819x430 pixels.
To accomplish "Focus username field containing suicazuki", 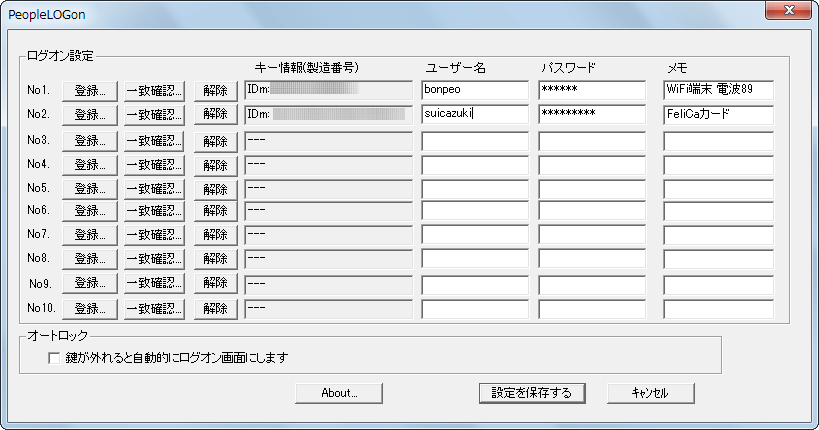I will [x=475, y=114].
